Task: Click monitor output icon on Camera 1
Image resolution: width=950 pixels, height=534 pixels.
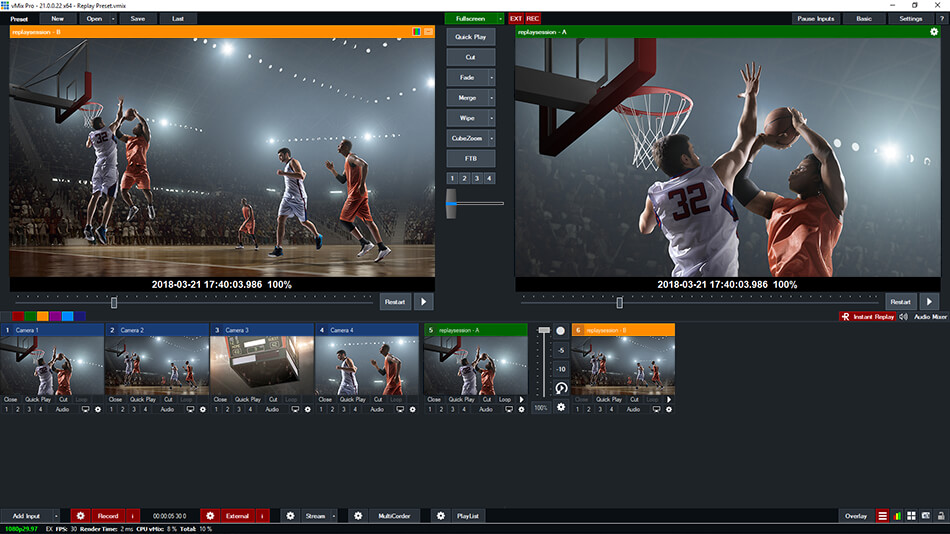Action: 85,410
